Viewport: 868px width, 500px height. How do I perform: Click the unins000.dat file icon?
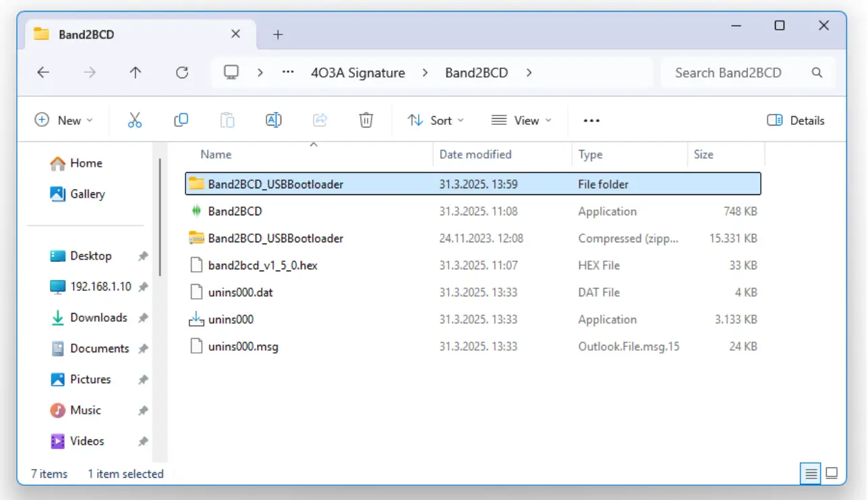coord(196,292)
